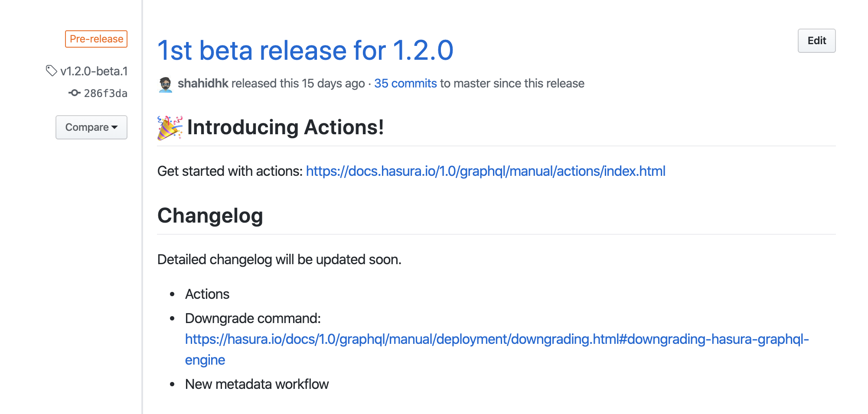
Task: Click the caret arrow on Compare
Action: 114,127
